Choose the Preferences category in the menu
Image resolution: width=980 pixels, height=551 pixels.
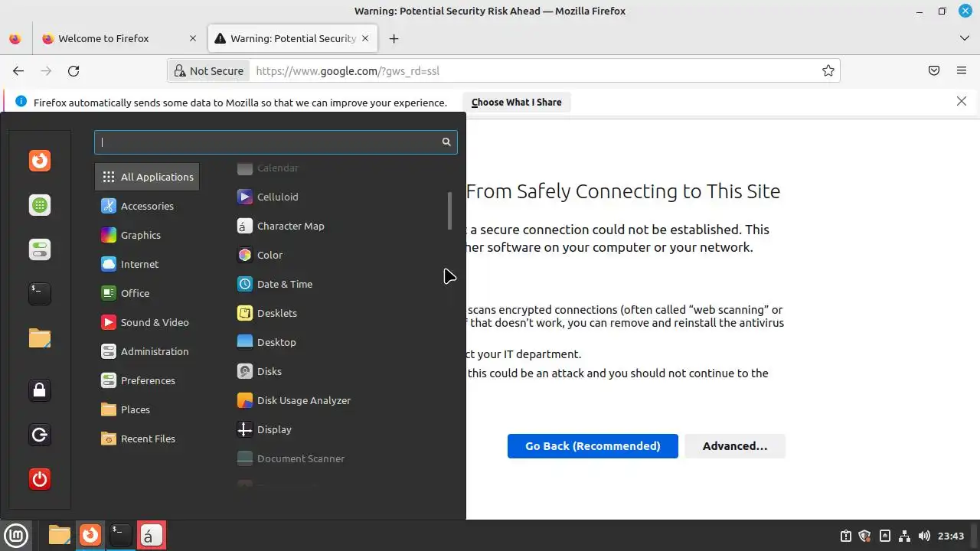(147, 380)
